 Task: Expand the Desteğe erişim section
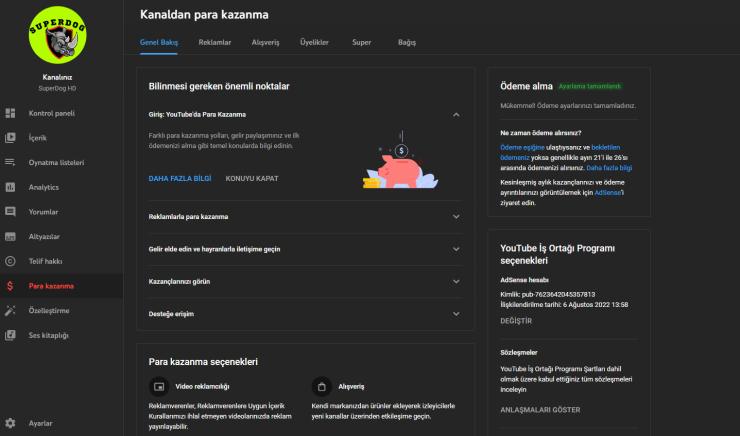click(x=456, y=314)
